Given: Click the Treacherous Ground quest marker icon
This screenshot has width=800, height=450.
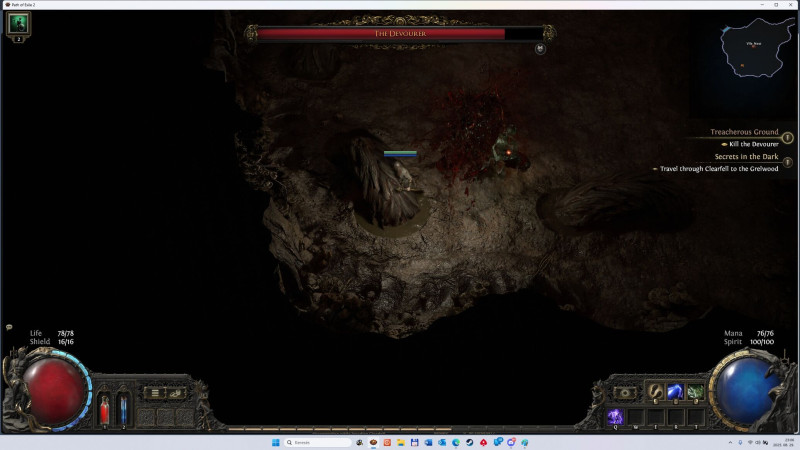Looking at the screenshot, I should click(787, 137).
